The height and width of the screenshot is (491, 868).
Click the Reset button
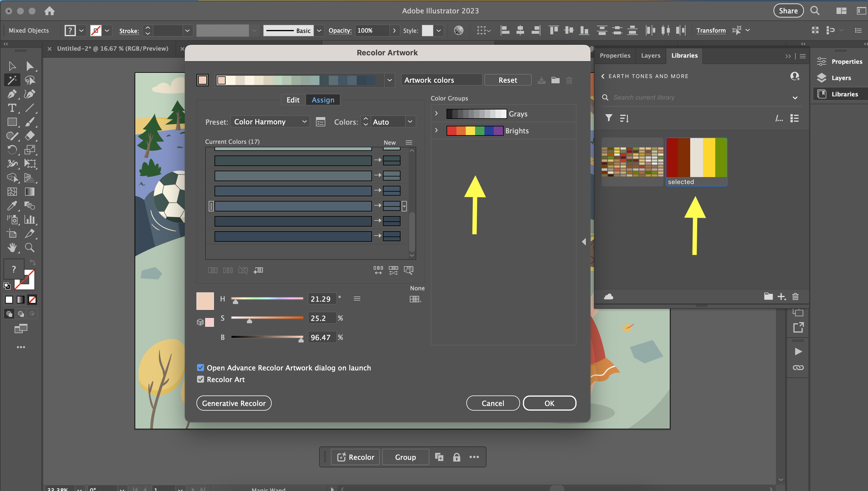tap(507, 80)
